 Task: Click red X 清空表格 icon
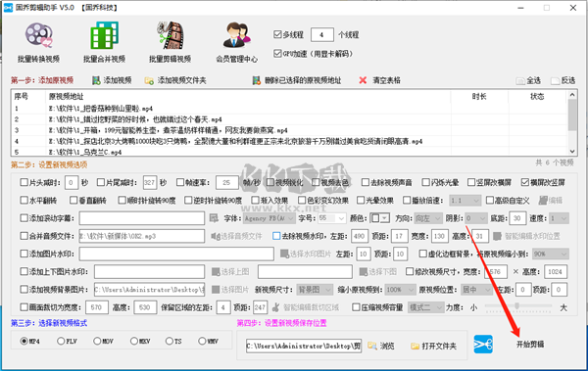(x=363, y=80)
